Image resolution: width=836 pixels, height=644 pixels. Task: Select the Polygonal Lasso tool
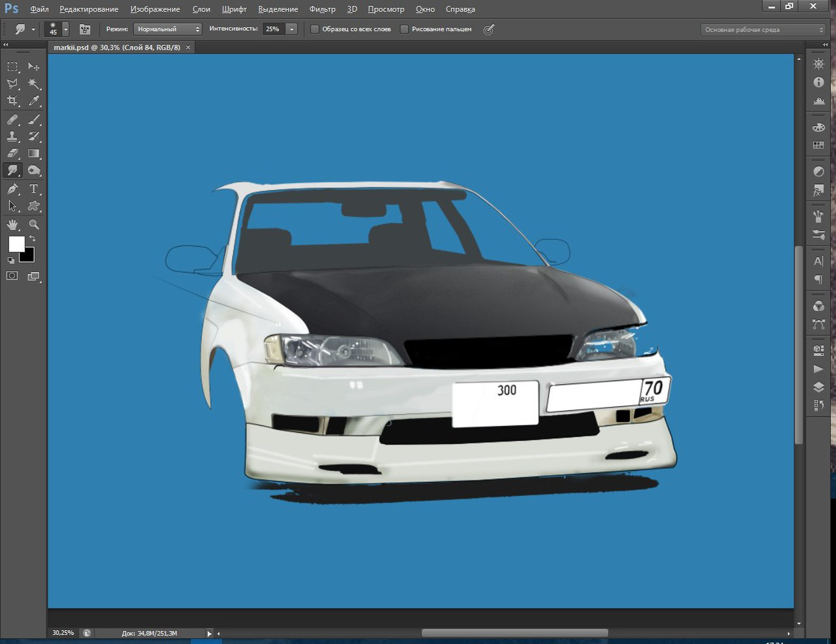pyautogui.click(x=12, y=84)
